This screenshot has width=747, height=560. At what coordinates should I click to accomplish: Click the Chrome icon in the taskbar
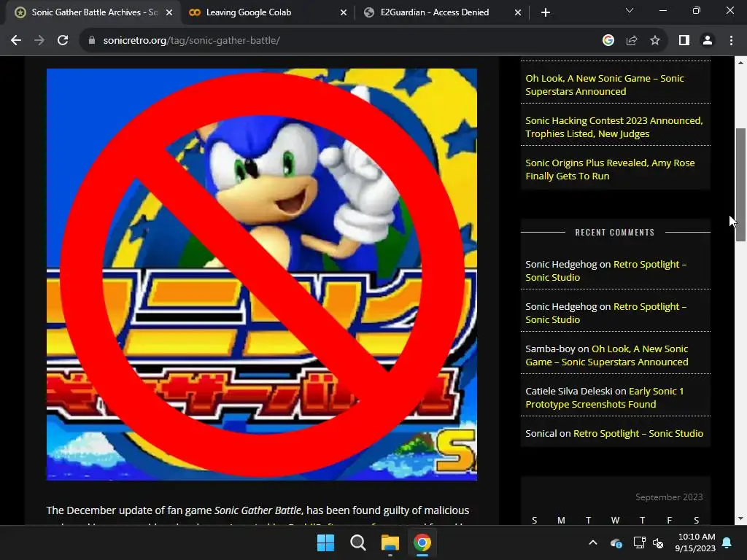click(422, 542)
